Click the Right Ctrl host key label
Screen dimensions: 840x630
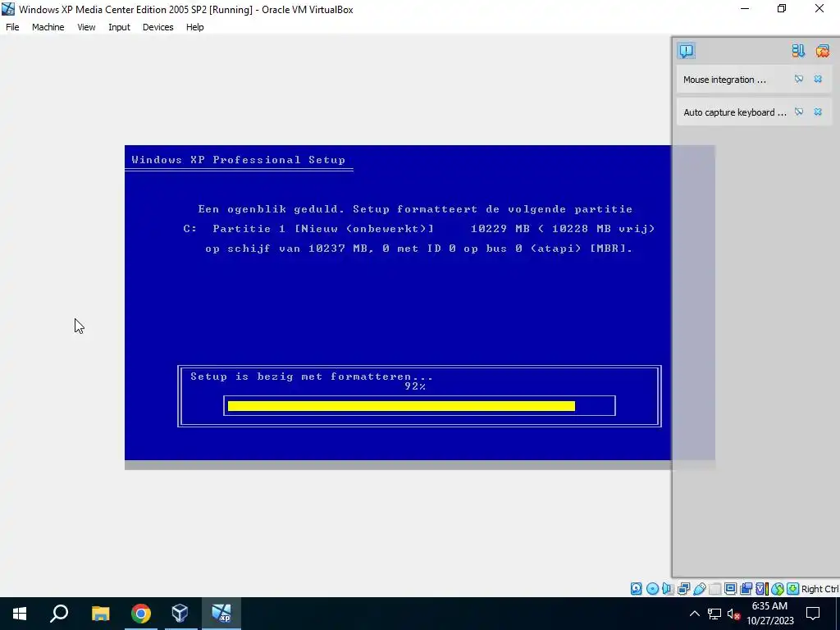[819, 589]
